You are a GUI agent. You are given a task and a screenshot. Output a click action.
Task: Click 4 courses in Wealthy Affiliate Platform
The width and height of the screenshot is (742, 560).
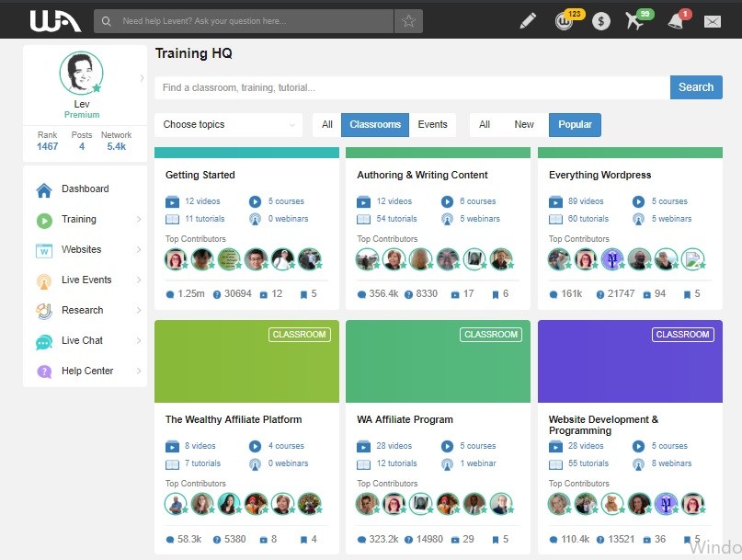(286, 446)
